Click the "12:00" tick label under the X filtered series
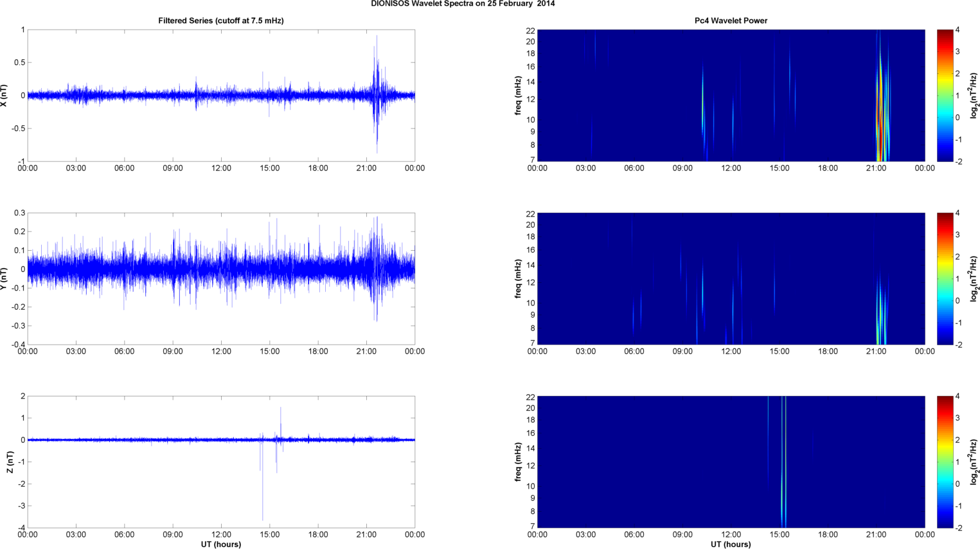This screenshot has height=549, width=980. (221, 168)
